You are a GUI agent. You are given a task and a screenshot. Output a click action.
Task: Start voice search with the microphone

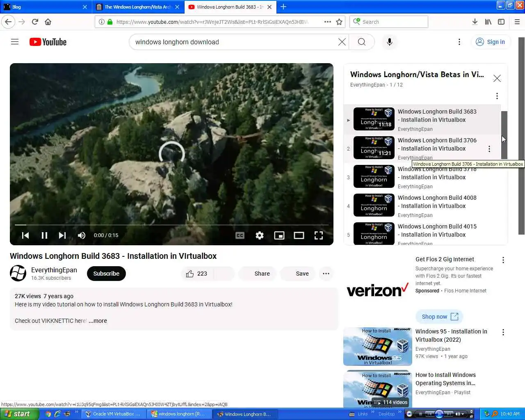[390, 42]
